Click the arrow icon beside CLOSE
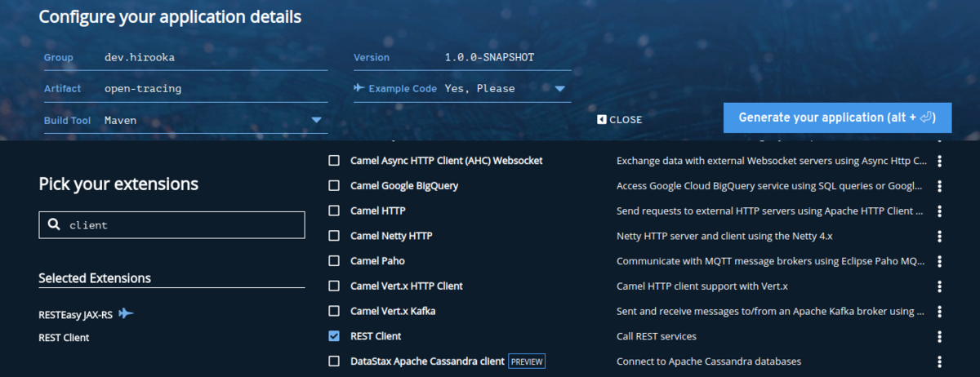 coord(602,119)
